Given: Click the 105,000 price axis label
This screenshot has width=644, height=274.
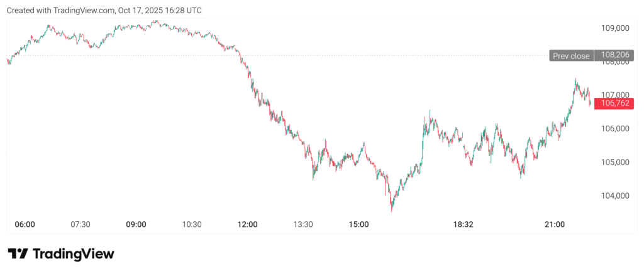Looking at the screenshot, I should 616,162.
